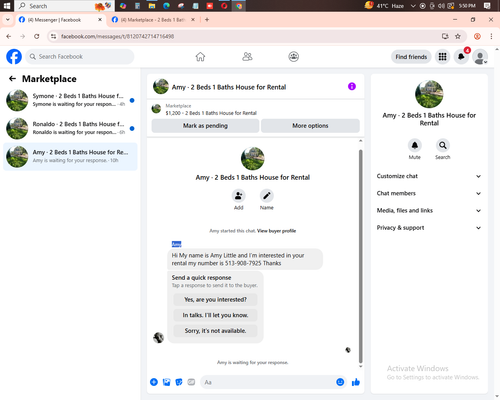Screen dimensions: 500x400
Task: Click Windows taskbar Search box
Action: tap(65, 6)
